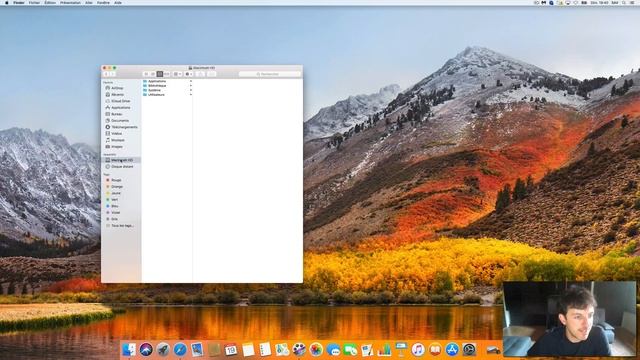Open the Fenêtre menu
Viewport: 640px width, 360px height.
[103, 2]
